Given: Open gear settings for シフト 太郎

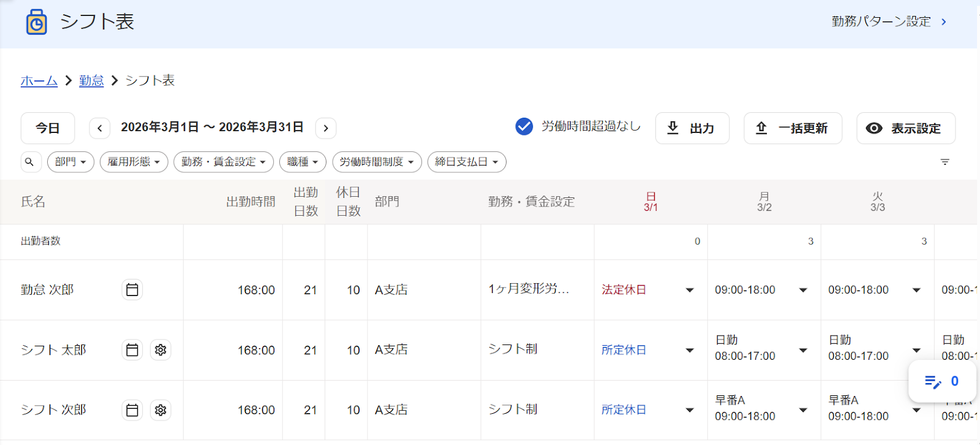Looking at the screenshot, I should [160, 349].
